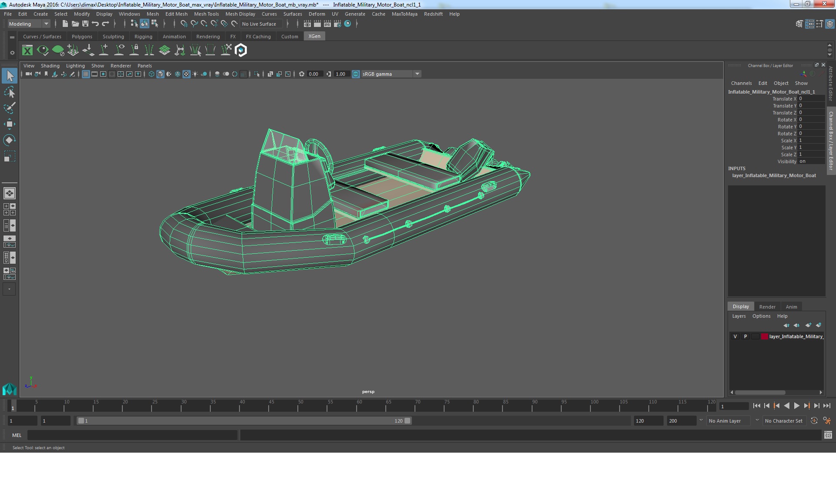This screenshot has height=504, width=836.
Task: Choose the Lasso select tool
Action: click(9, 92)
